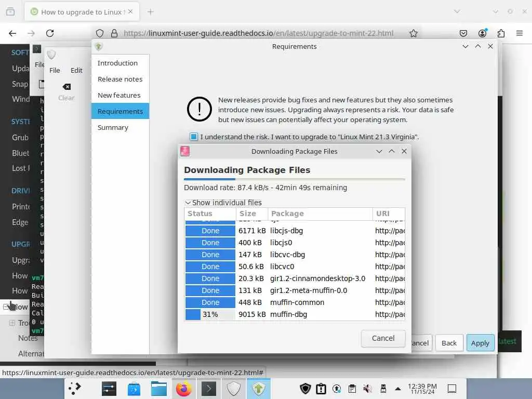
Task: Open the Firefox hamburger menu
Action: (x=520, y=33)
